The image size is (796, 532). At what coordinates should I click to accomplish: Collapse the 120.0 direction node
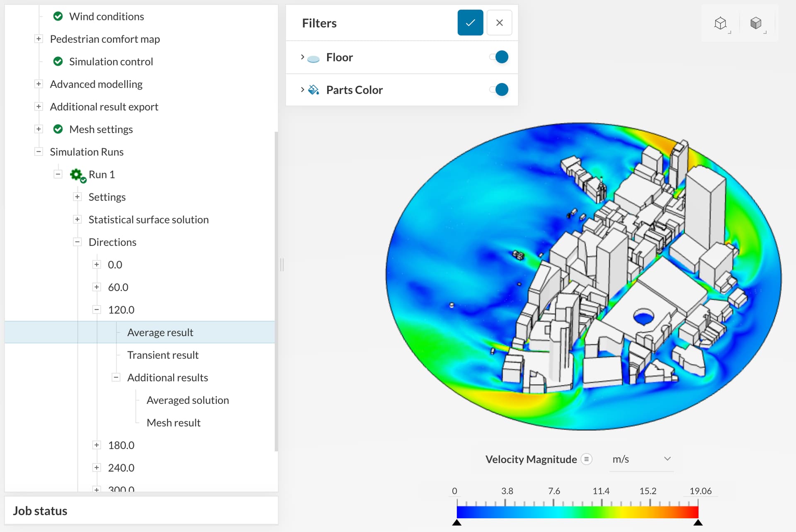pos(97,310)
